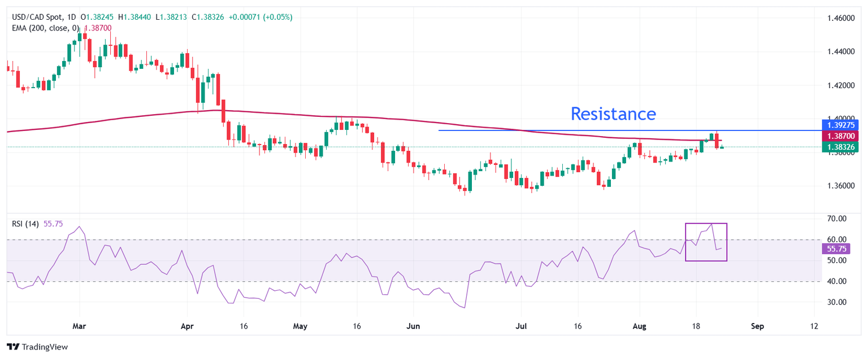Image resolution: width=868 pixels, height=358 pixels.
Task: Select the blue Resistance text annotation
Action: pos(613,113)
